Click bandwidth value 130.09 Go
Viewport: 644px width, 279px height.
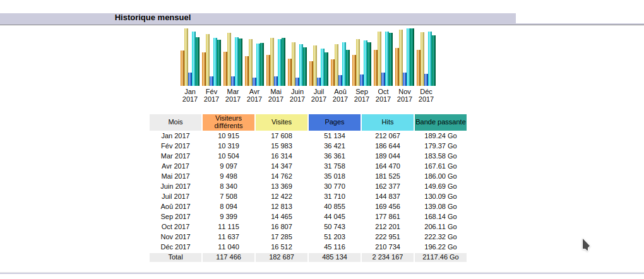(x=441, y=196)
